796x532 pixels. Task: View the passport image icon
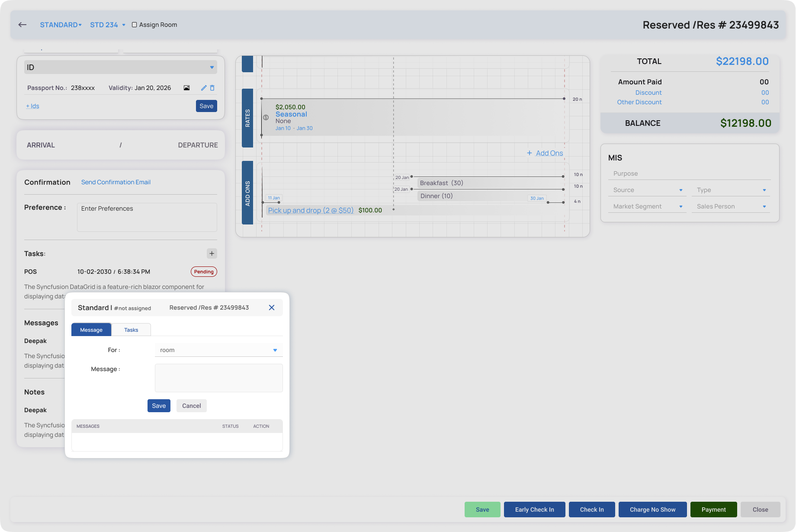pos(186,88)
